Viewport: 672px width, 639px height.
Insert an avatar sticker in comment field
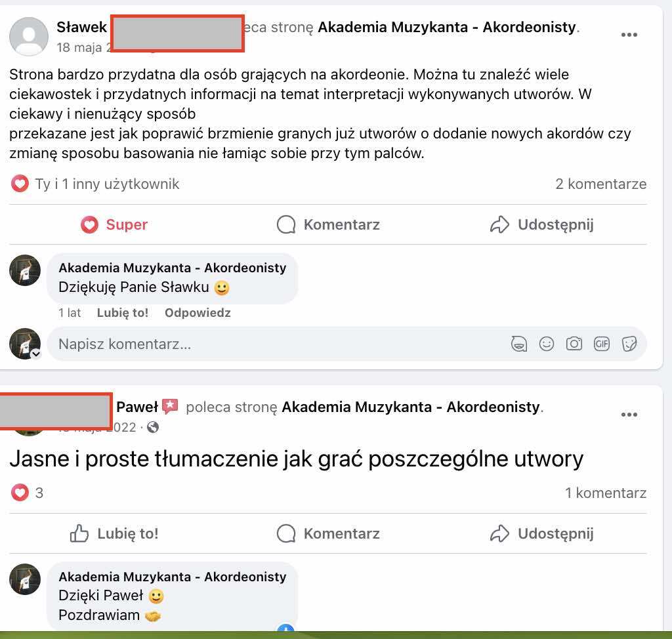point(518,344)
